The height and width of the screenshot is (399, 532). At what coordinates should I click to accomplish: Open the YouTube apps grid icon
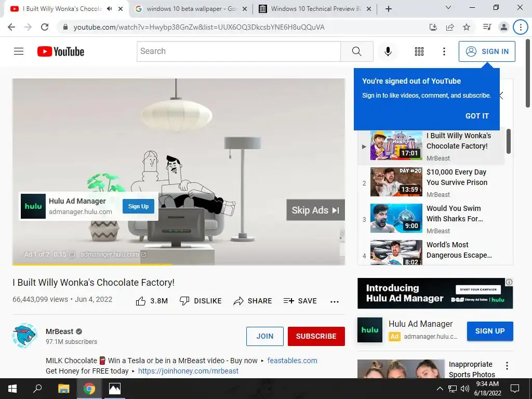(x=419, y=51)
